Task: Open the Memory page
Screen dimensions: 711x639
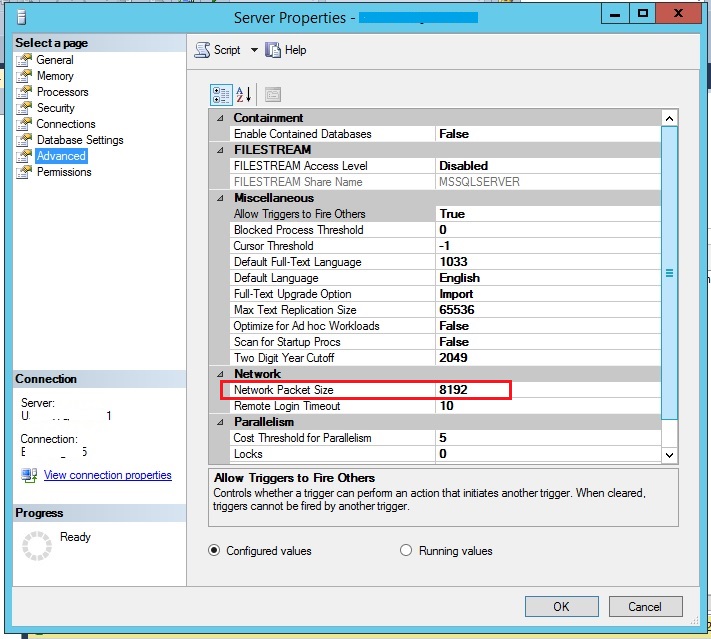Action: point(55,76)
